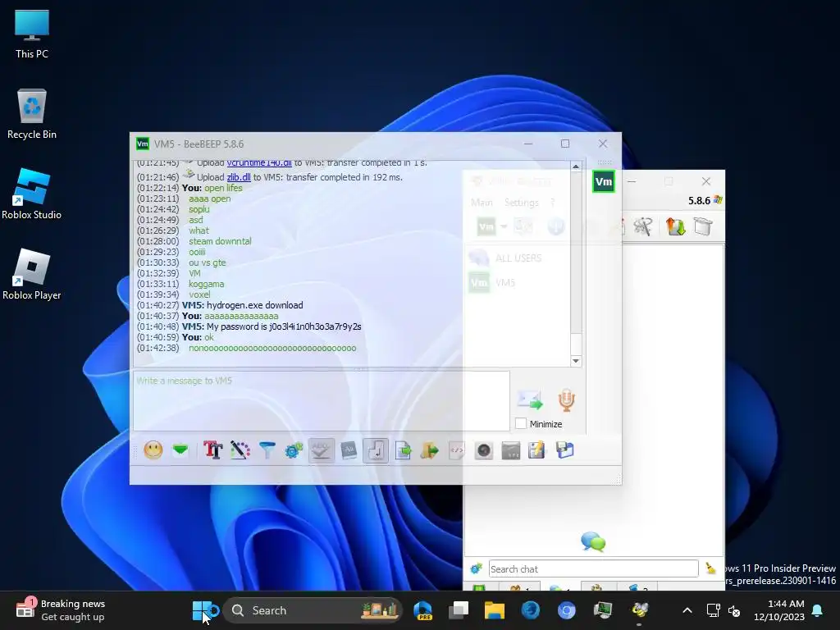840x630 pixels.
Task: Click chat scrollbar up arrow
Action: [576, 167]
